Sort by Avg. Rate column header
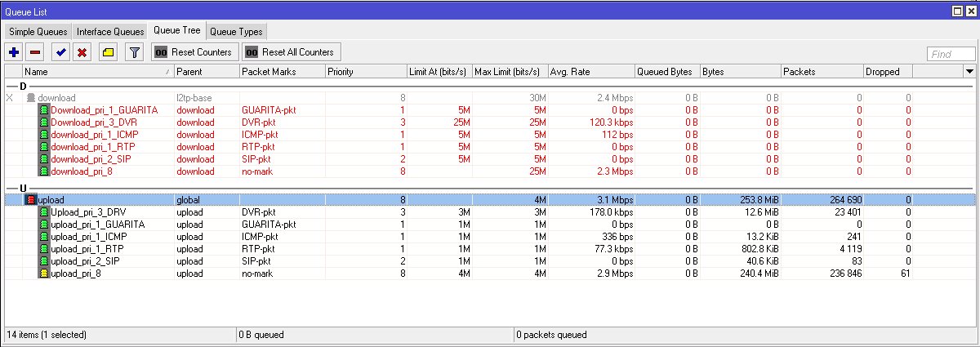980x347 pixels. click(590, 72)
